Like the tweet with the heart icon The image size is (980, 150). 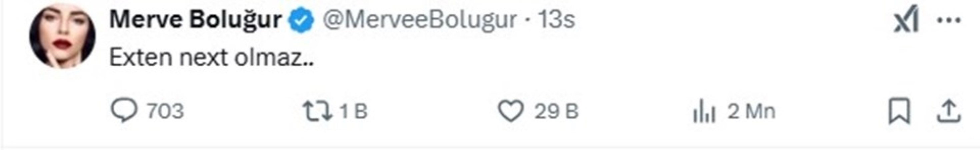pyautogui.click(x=511, y=111)
